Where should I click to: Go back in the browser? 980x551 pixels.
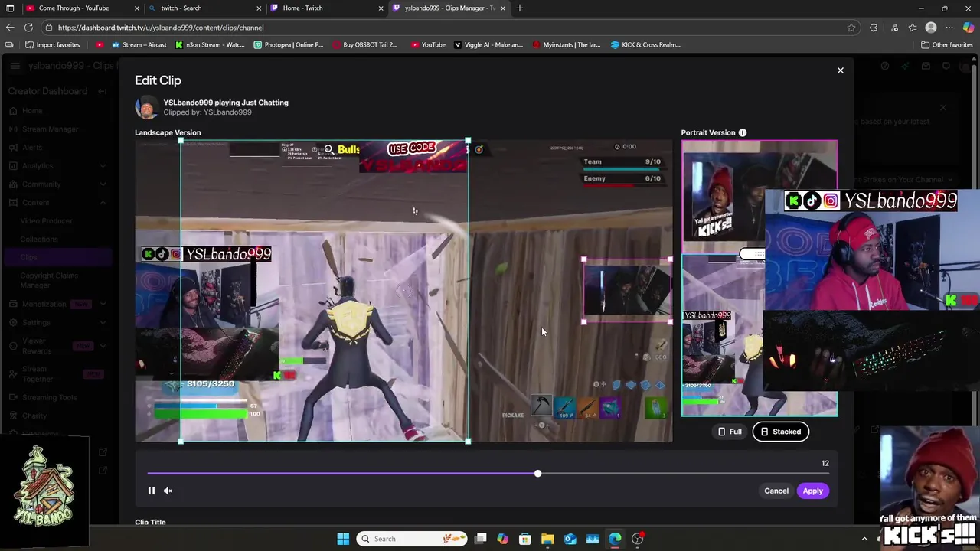(10, 28)
